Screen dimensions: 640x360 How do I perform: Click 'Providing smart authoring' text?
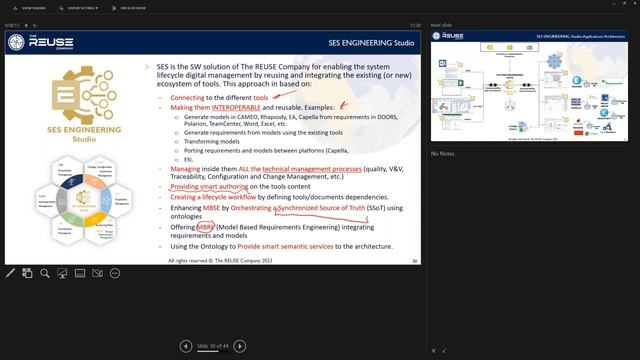pos(209,187)
